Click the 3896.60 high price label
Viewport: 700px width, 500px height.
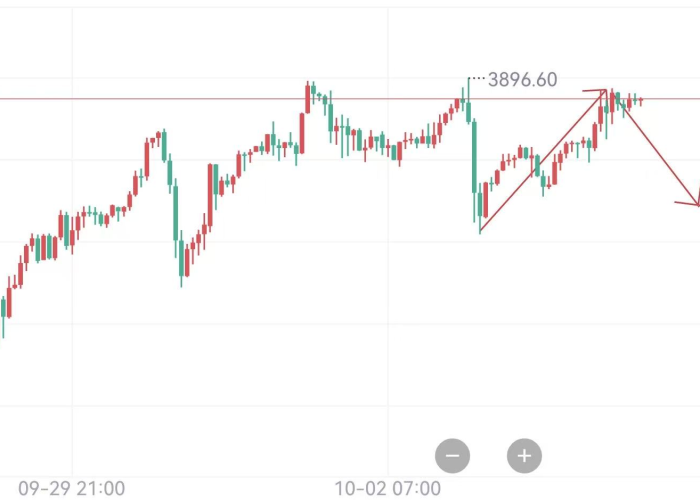[x=522, y=80]
